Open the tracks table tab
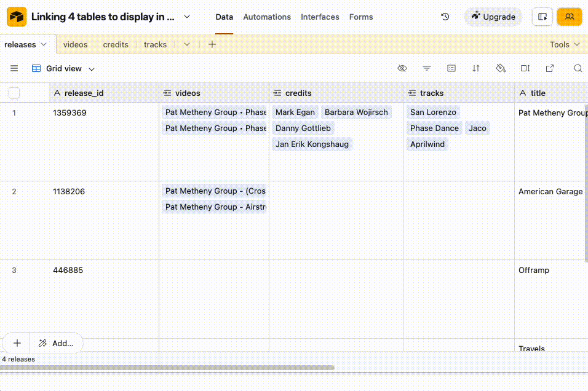The image size is (588, 391). click(x=155, y=44)
